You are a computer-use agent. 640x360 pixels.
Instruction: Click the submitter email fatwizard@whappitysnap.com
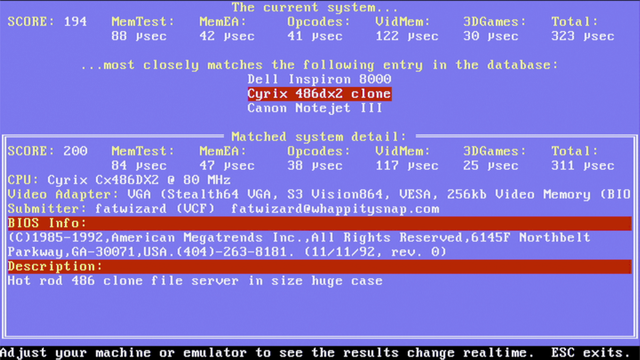coord(335,209)
